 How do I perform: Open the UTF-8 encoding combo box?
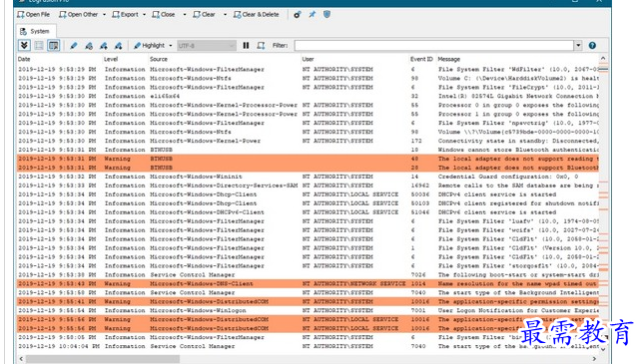(207, 46)
